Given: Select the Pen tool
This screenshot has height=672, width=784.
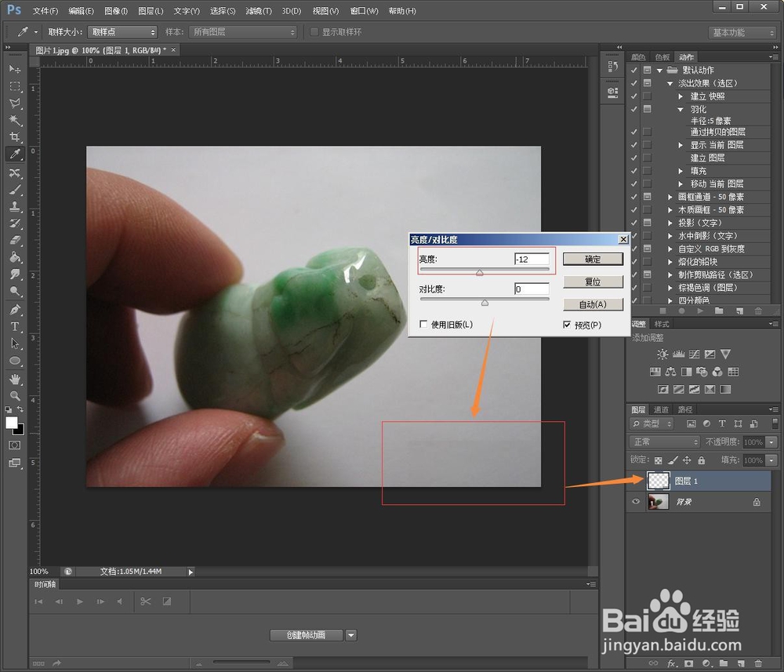Looking at the screenshot, I should [14, 310].
